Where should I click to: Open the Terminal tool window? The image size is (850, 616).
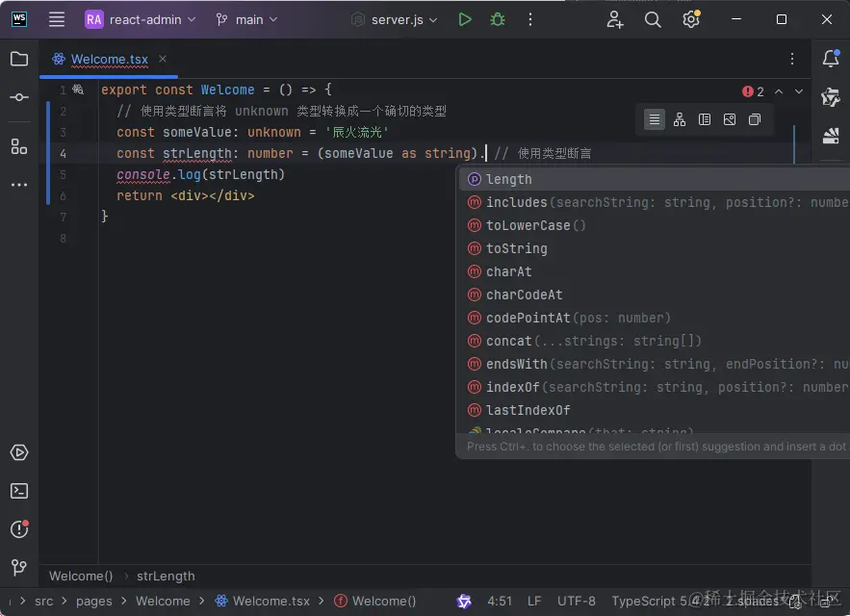coord(19,491)
